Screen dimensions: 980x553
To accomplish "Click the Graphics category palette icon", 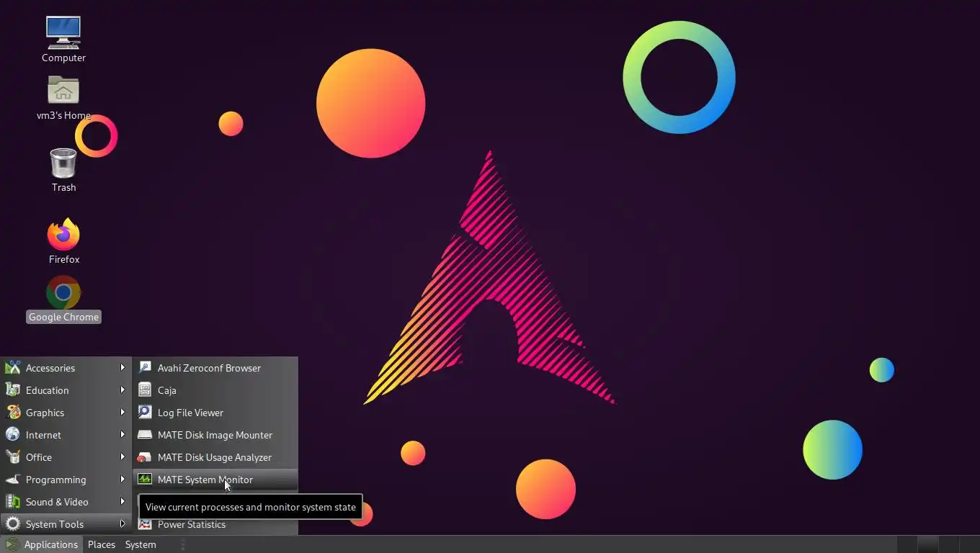I will tap(12, 413).
